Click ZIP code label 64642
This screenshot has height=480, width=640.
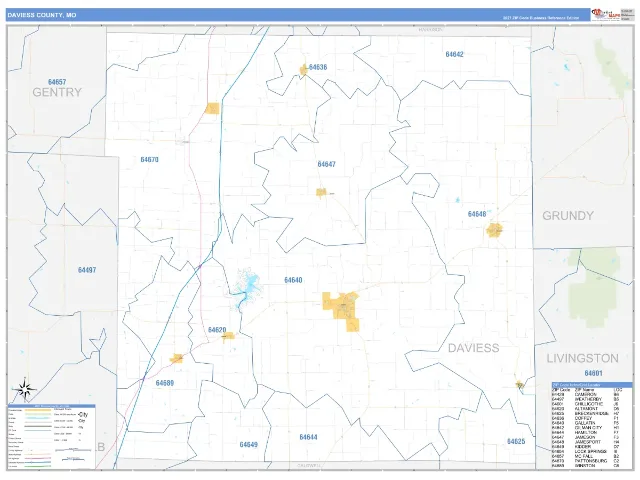tap(454, 54)
